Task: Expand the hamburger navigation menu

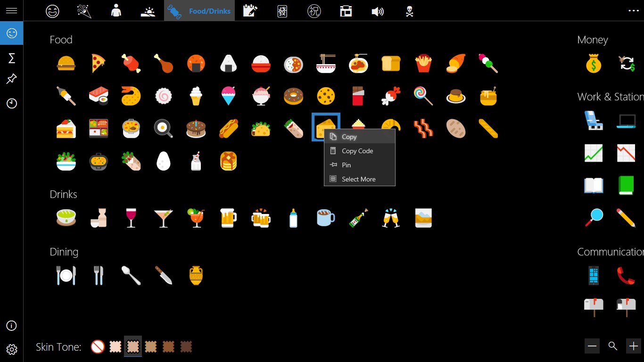Action: pos(11,11)
